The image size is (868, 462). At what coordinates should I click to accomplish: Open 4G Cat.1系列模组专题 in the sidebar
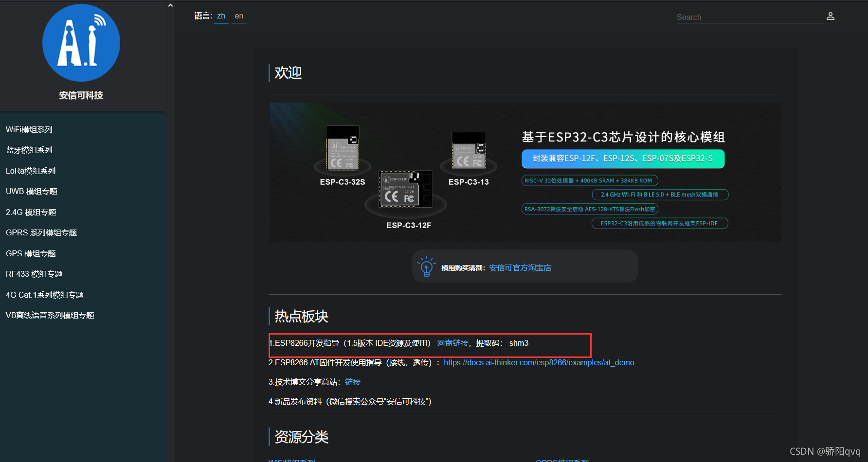45,295
